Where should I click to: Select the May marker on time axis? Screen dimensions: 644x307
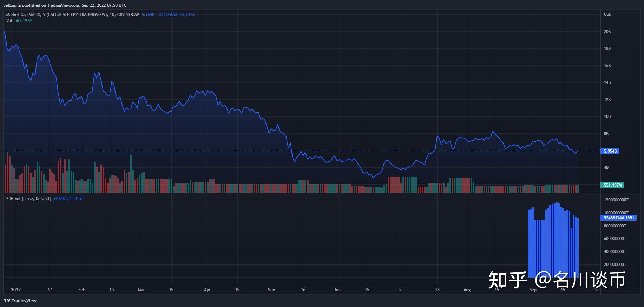(x=271, y=290)
